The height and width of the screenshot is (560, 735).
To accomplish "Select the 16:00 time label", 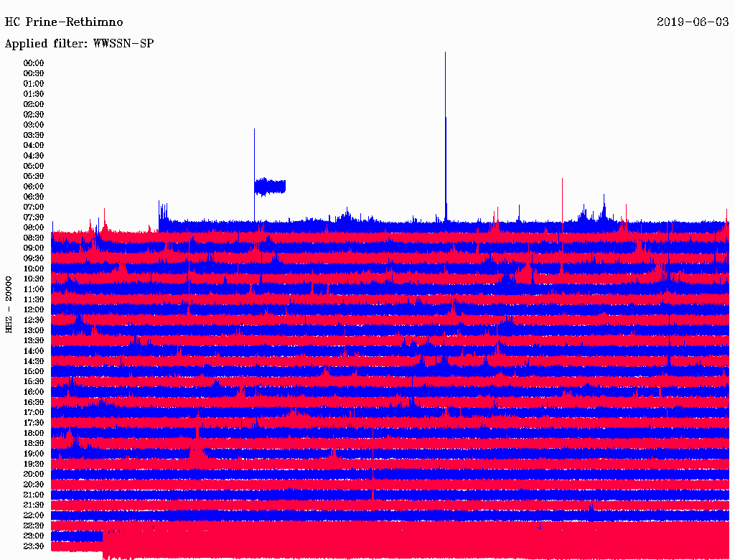I will (x=33, y=391).
